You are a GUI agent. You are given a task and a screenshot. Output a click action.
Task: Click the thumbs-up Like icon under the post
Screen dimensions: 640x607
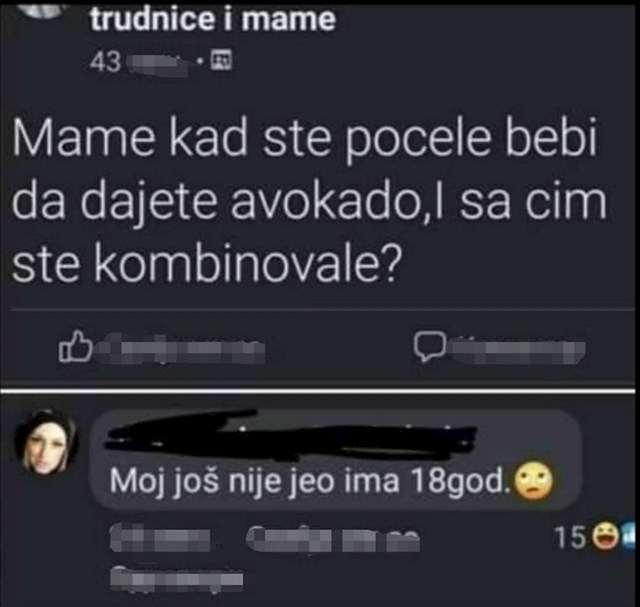click(75, 346)
